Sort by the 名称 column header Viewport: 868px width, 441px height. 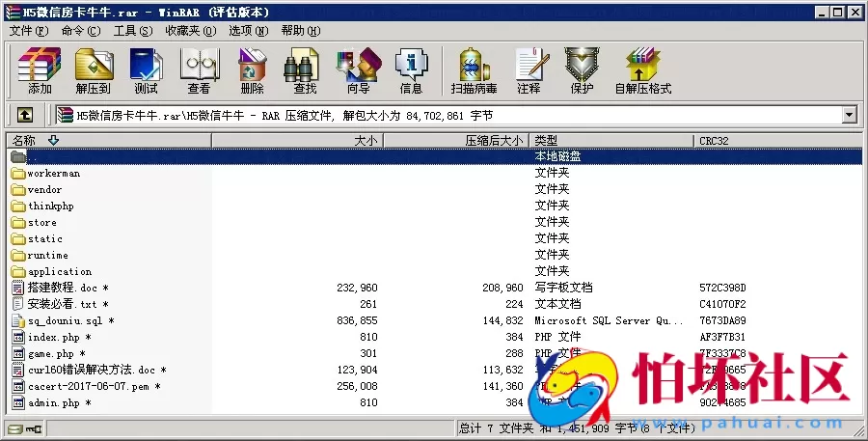pos(109,141)
